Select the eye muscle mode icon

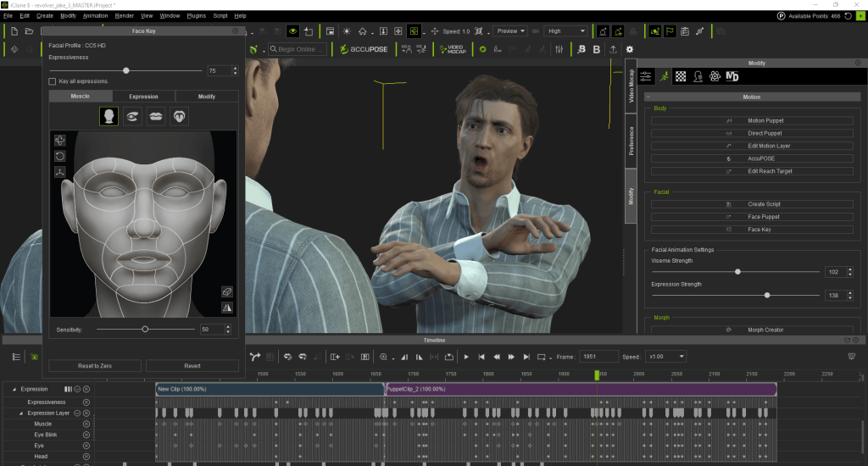click(132, 116)
